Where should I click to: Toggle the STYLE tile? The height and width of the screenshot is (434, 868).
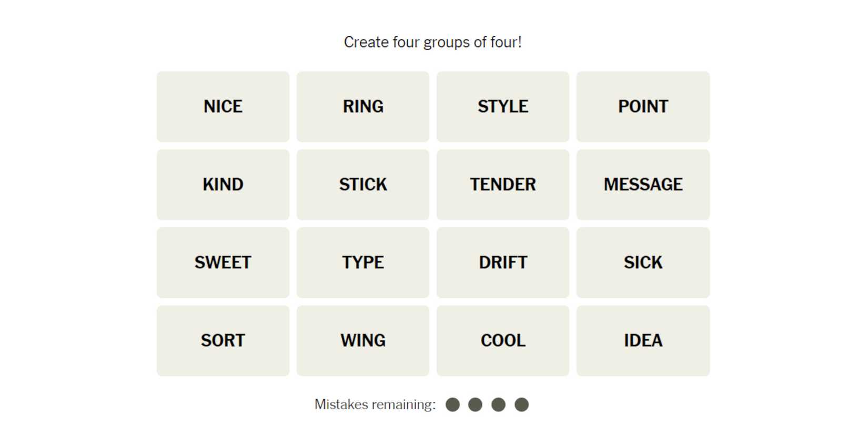pos(503,107)
